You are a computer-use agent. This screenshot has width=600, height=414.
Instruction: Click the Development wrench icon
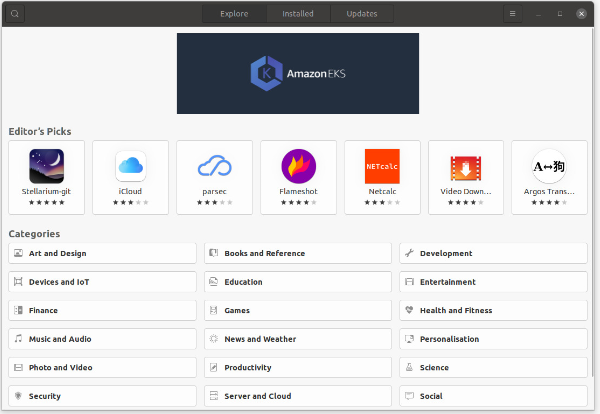pyautogui.click(x=409, y=253)
